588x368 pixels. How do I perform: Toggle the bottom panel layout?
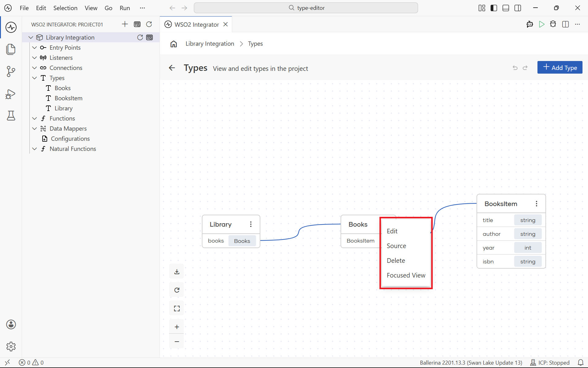tap(506, 8)
